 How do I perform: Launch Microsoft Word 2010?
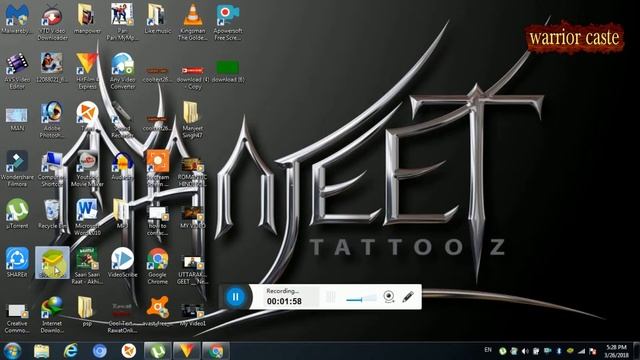tap(87, 217)
